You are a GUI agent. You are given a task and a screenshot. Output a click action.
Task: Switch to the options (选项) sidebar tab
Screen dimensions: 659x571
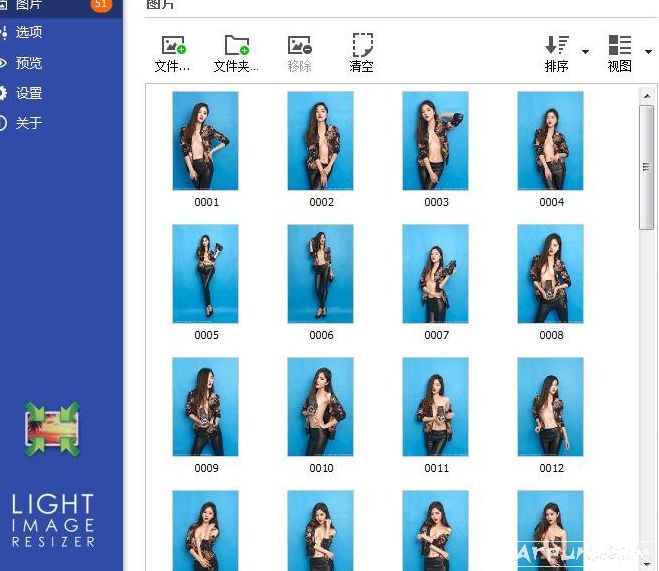pos(22,32)
